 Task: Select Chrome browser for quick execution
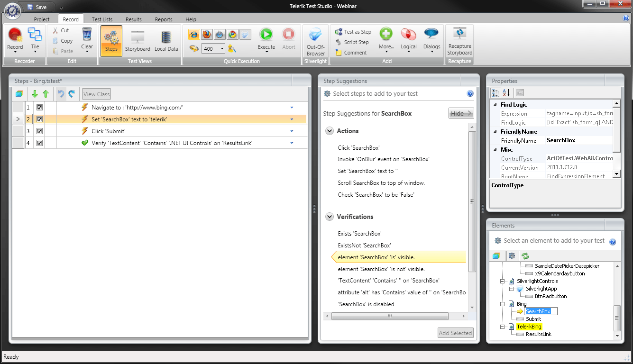(x=232, y=34)
